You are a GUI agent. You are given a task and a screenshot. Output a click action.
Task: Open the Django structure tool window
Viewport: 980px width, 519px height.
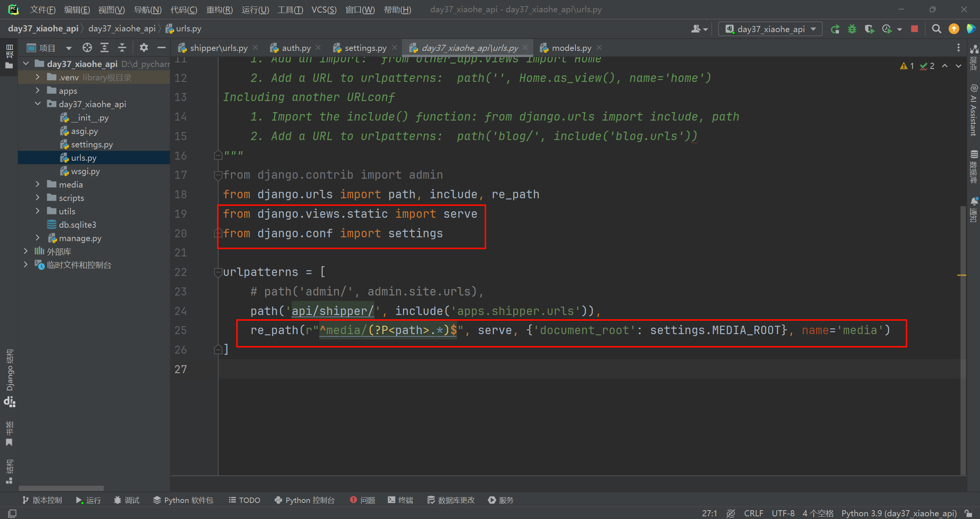[10, 378]
